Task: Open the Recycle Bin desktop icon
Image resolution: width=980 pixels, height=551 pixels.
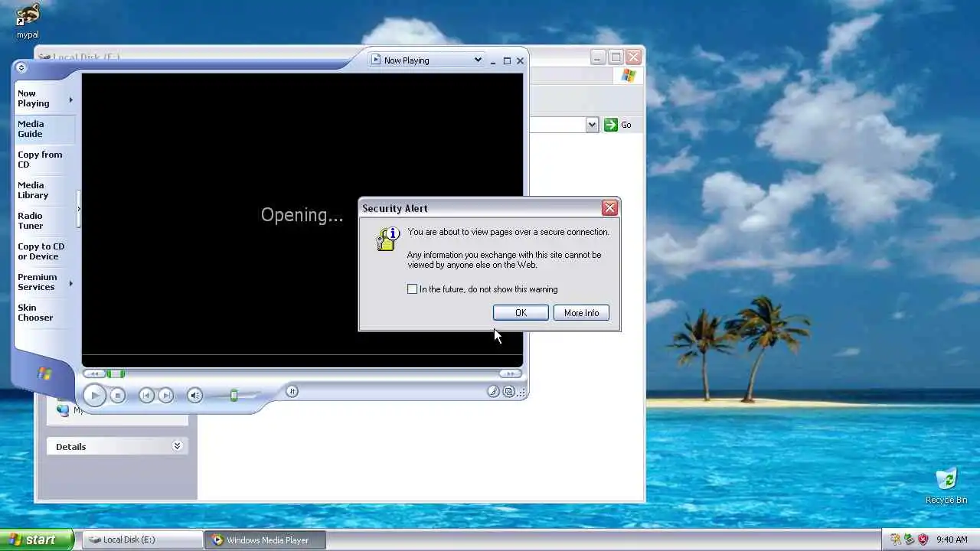Action: point(946,486)
